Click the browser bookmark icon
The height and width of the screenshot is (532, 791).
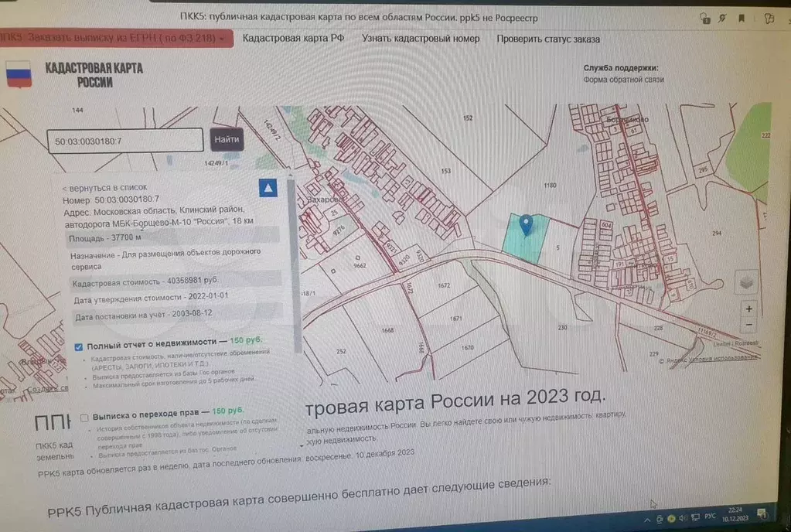[x=741, y=19]
